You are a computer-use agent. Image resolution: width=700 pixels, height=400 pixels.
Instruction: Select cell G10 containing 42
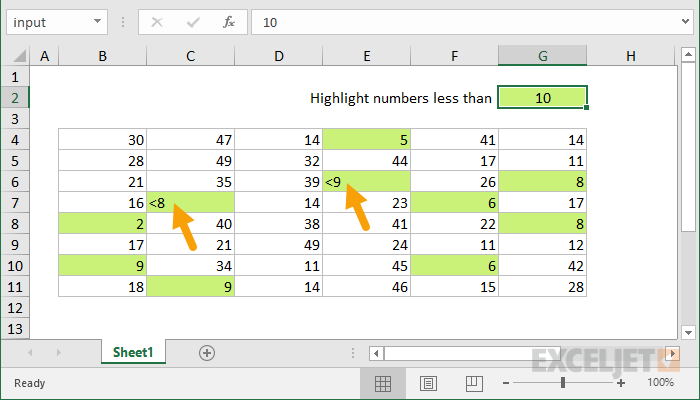(x=542, y=266)
